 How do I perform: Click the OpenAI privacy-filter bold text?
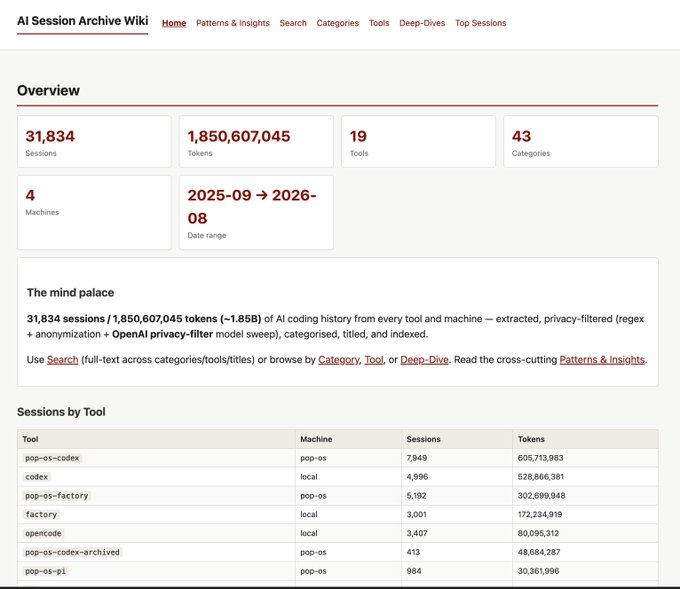click(162, 334)
